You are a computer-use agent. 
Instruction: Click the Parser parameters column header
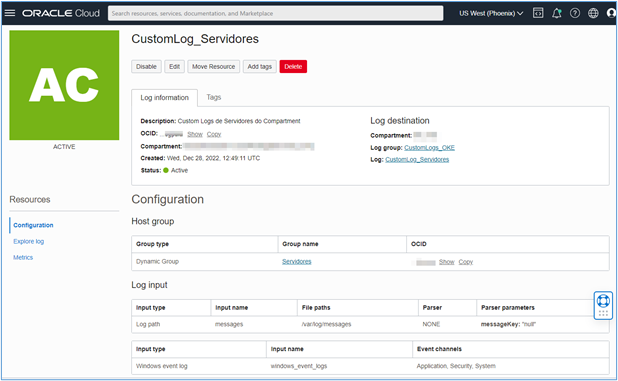click(508, 308)
